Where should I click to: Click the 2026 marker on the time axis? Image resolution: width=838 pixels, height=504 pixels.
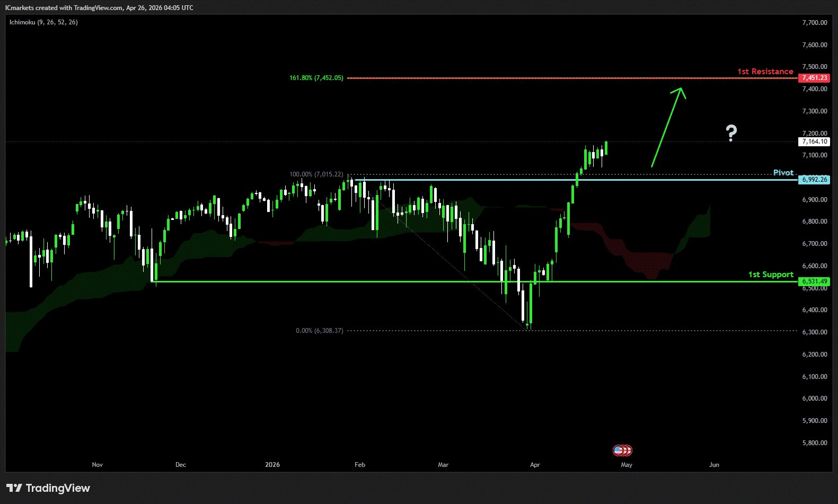pos(272,465)
